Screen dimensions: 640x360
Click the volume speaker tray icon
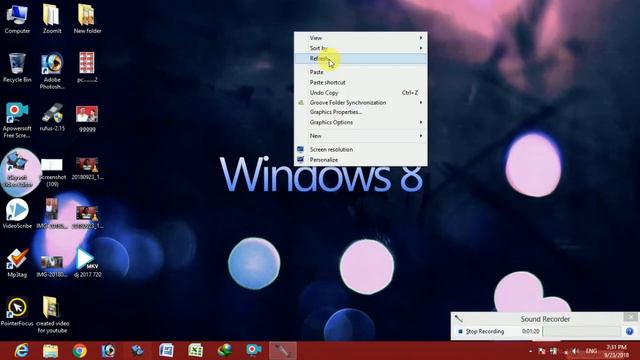pos(575,351)
